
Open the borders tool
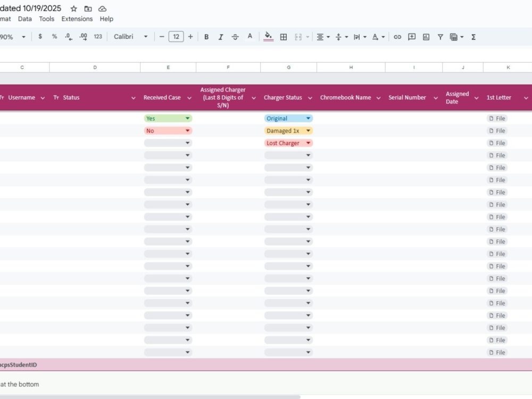[284, 37]
